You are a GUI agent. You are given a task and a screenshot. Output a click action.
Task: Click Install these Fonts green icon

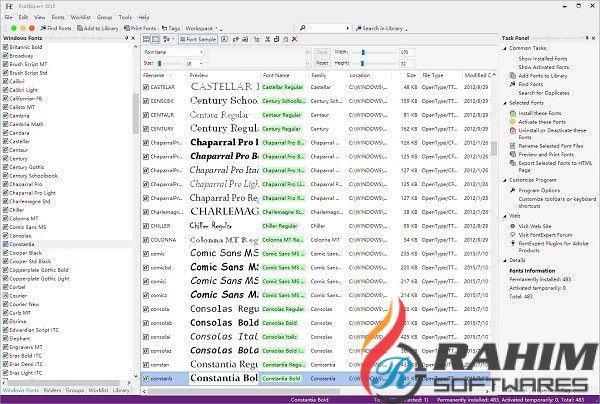(x=513, y=113)
